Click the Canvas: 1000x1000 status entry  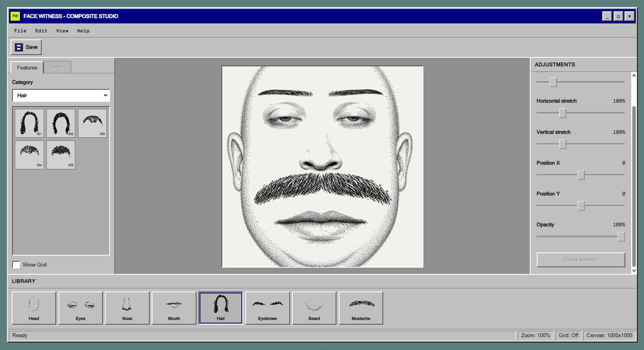coord(609,336)
